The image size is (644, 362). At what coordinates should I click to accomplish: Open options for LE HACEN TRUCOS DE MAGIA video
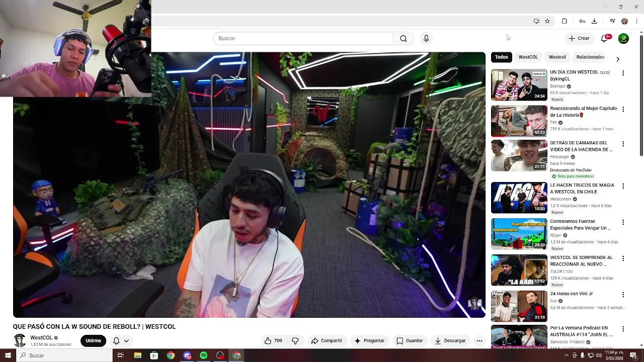tap(623, 186)
